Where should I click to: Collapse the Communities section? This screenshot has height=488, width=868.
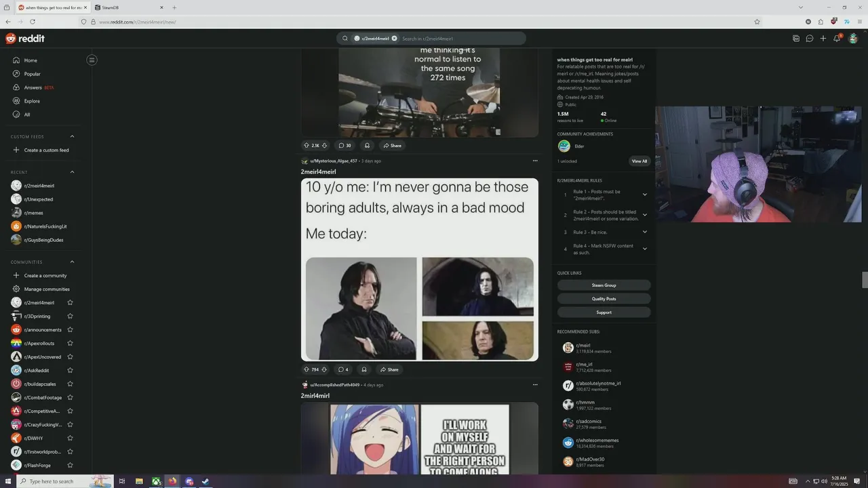click(72, 262)
